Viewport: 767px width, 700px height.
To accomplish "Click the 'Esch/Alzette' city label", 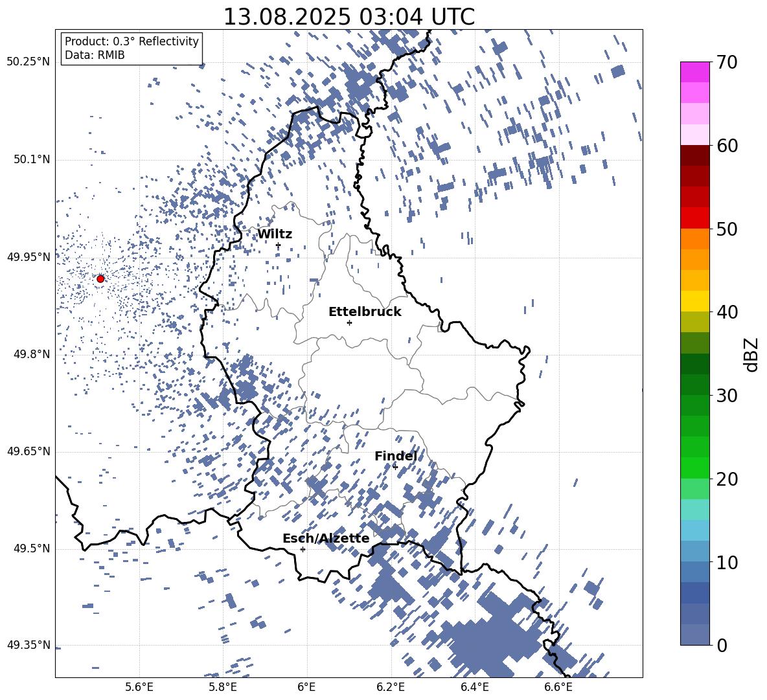I will tap(326, 538).
